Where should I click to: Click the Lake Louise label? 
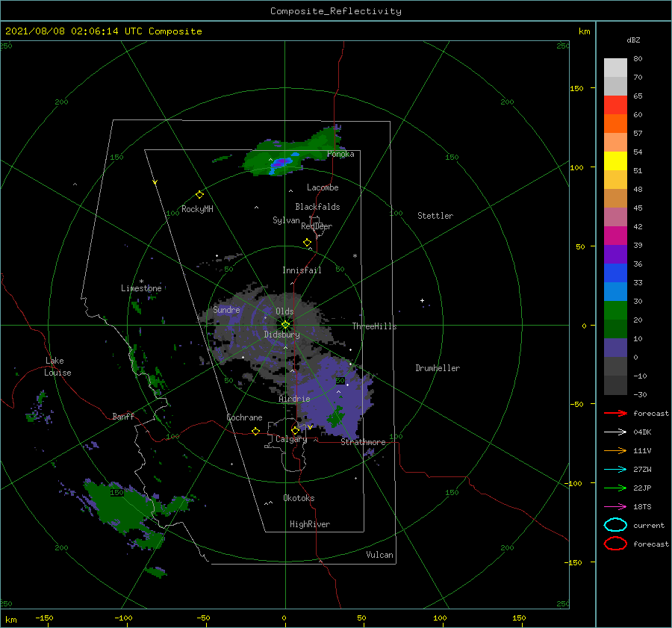(x=57, y=367)
